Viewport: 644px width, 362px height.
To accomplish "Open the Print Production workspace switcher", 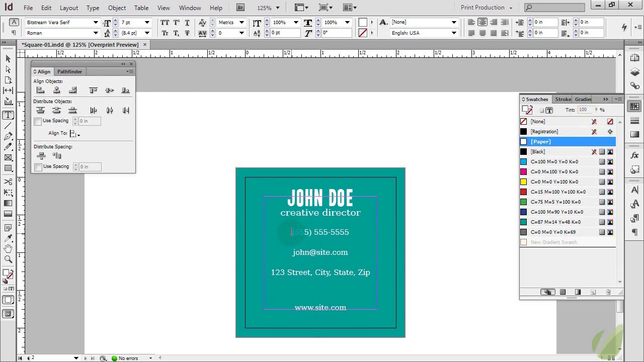I will point(486,8).
